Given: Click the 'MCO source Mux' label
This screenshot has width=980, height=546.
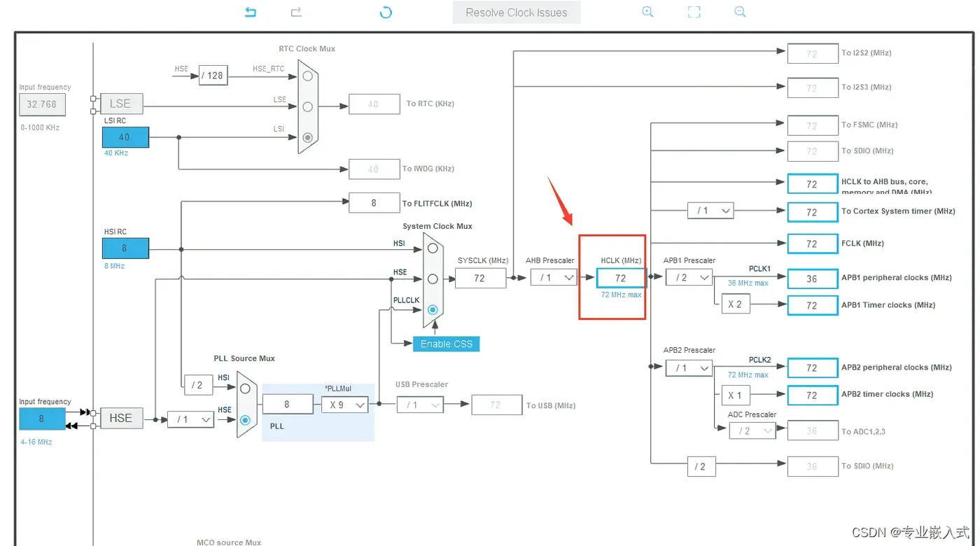Looking at the screenshot, I should tap(229, 542).
